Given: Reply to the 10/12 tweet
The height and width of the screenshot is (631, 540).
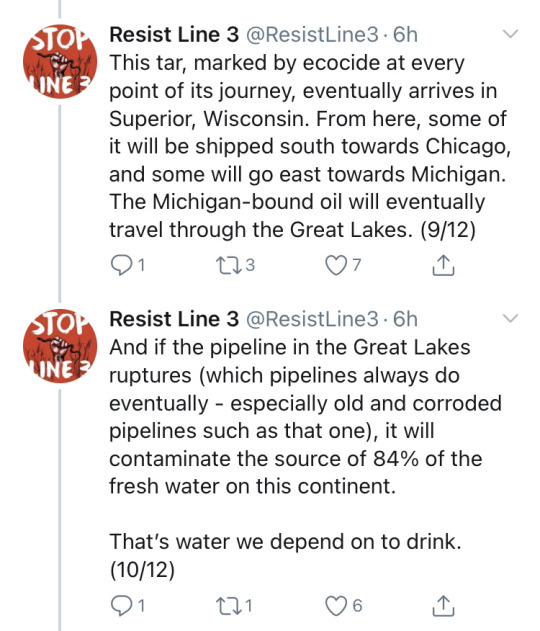Looking at the screenshot, I should (120, 606).
